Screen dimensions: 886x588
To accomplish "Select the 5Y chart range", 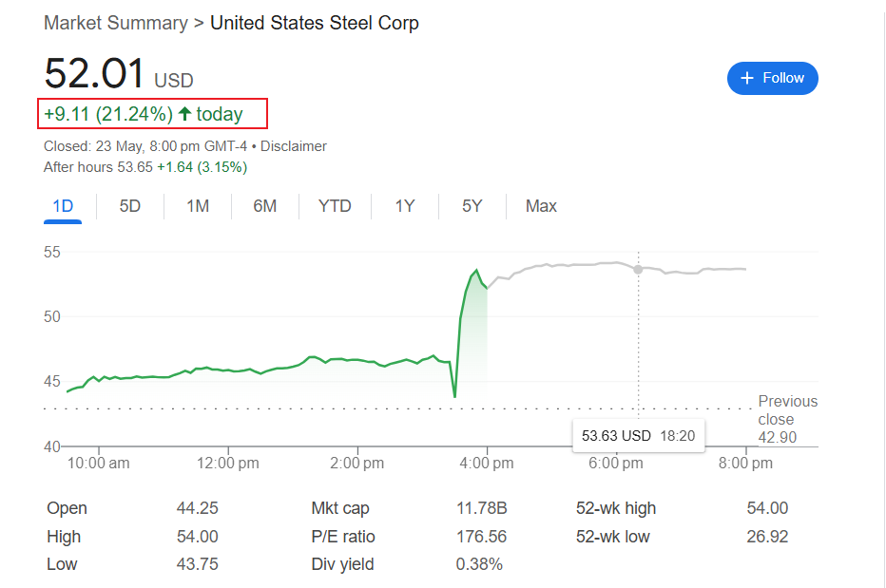I will [472, 206].
